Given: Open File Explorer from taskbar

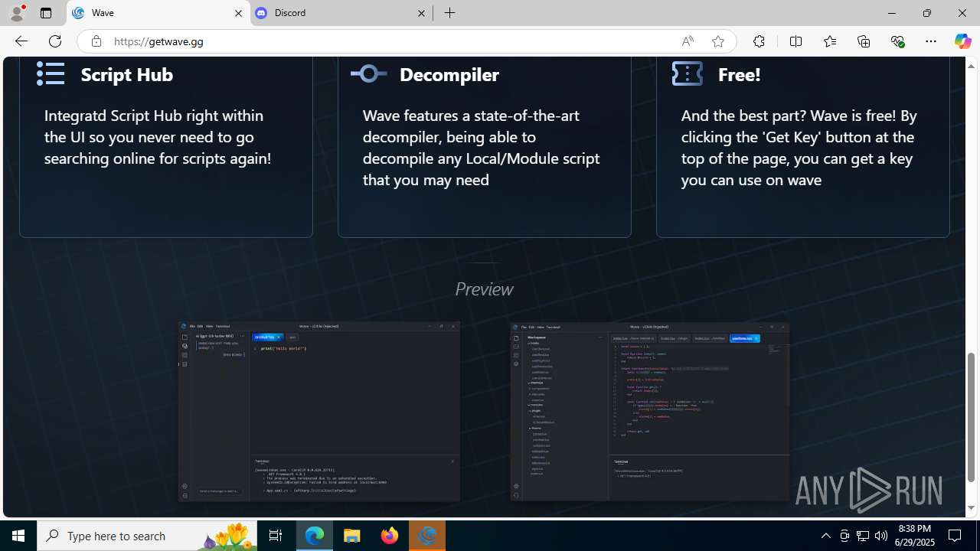Looking at the screenshot, I should 352,536.
